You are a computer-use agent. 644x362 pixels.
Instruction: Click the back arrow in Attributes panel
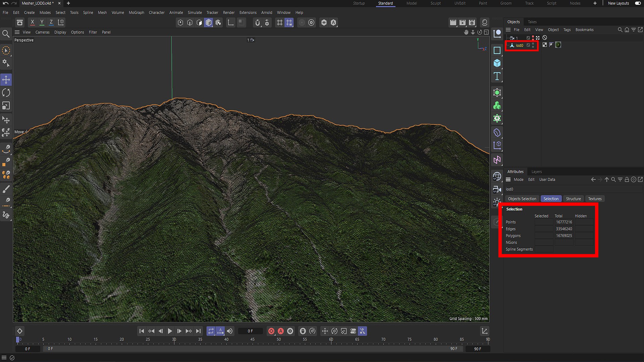point(593,180)
